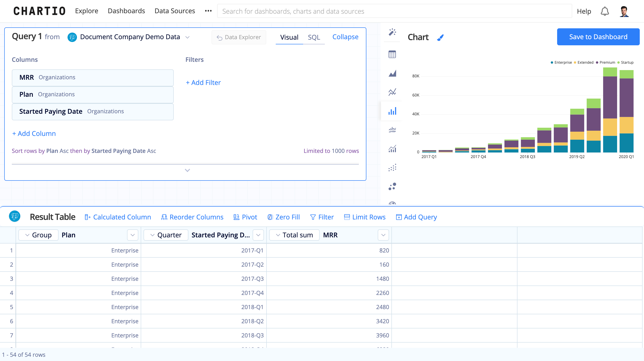Toggle Enterprise series in chart legend
The width and height of the screenshot is (644, 361).
pos(561,63)
